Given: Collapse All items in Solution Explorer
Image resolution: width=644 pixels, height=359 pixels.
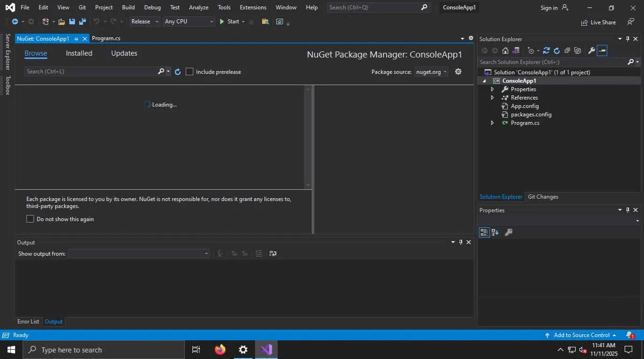Looking at the screenshot, I should (x=567, y=50).
